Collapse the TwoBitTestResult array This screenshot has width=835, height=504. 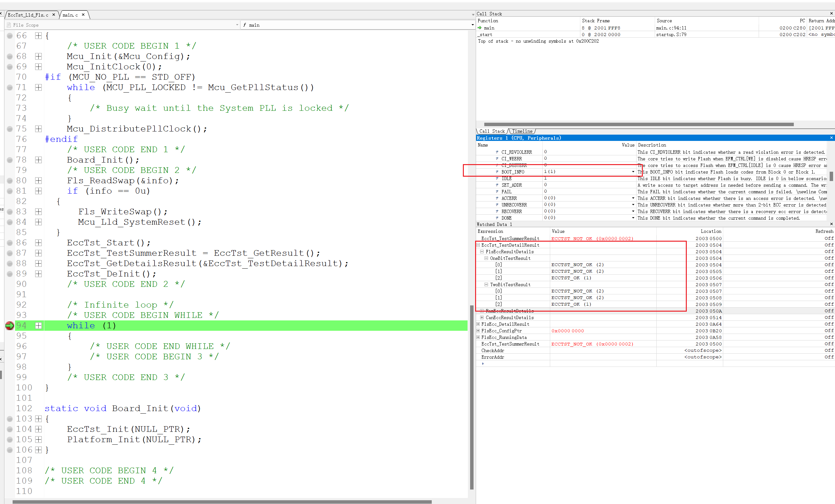click(x=486, y=285)
